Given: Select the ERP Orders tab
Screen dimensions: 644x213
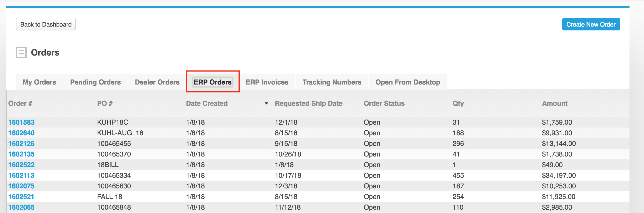Looking at the screenshot, I should click(x=213, y=82).
